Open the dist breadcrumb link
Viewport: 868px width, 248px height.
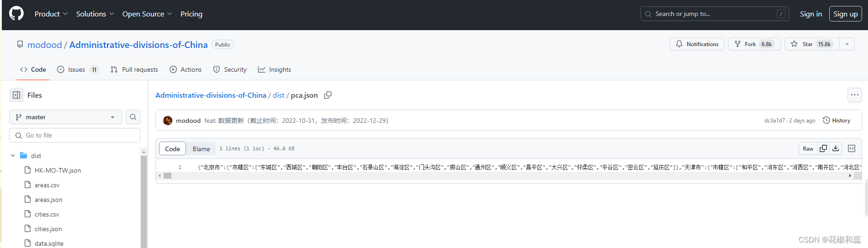click(x=279, y=95)
